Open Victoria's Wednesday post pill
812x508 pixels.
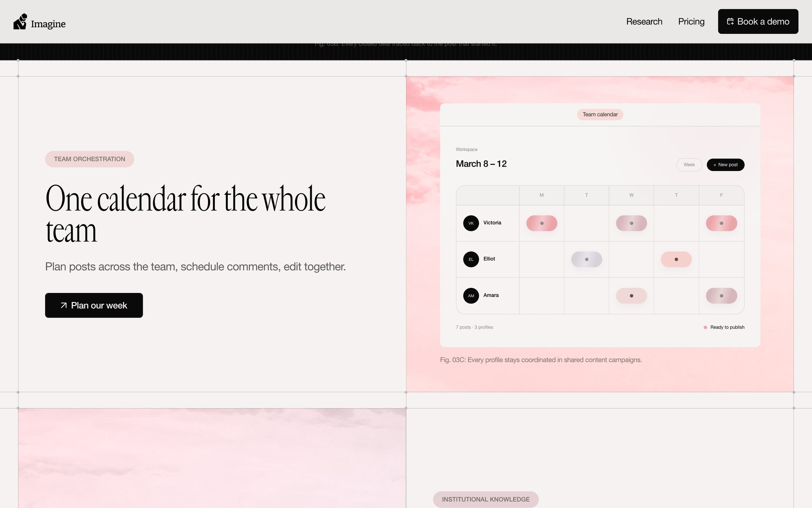pos(631,223)
